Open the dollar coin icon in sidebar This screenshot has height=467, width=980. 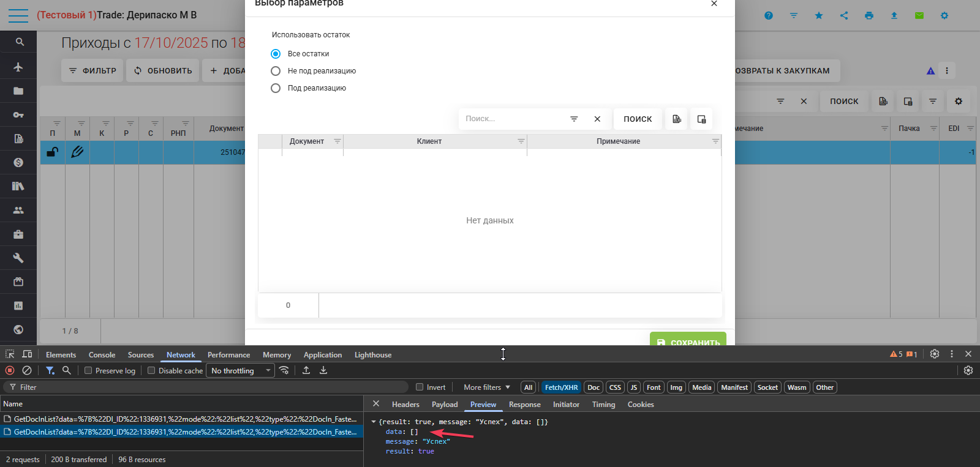[18, 162]
